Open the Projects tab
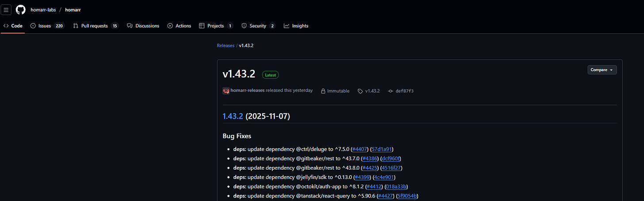Image resolution: width=644 pixels, height=201 pixels. pyautogui.click(x=216, y=26)
